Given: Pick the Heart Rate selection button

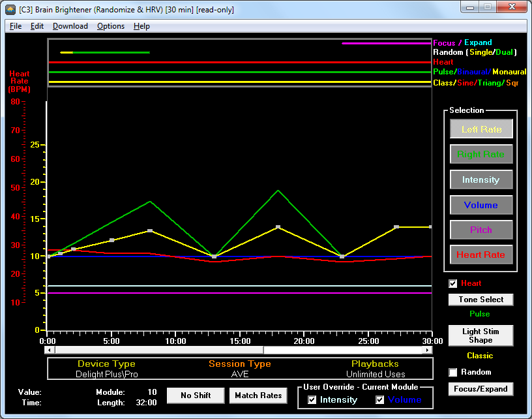Looking at the screenshot, I should click(x=481, y=255).
